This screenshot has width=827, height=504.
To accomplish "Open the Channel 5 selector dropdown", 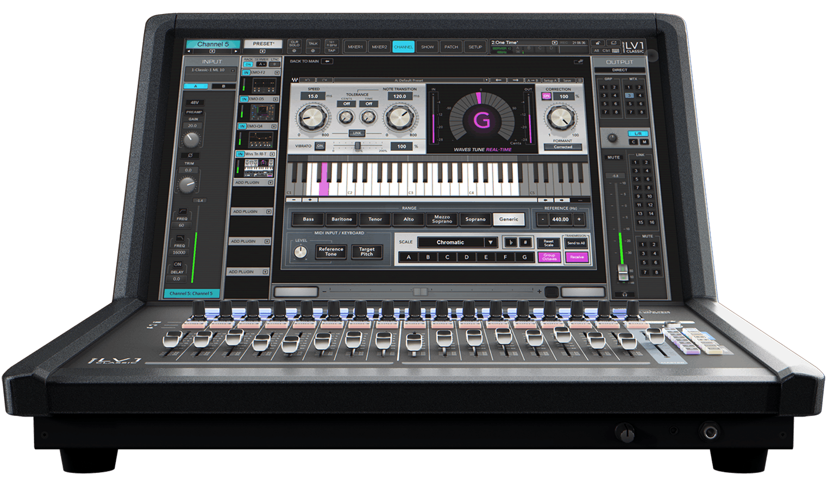I will tap(212, 51).
